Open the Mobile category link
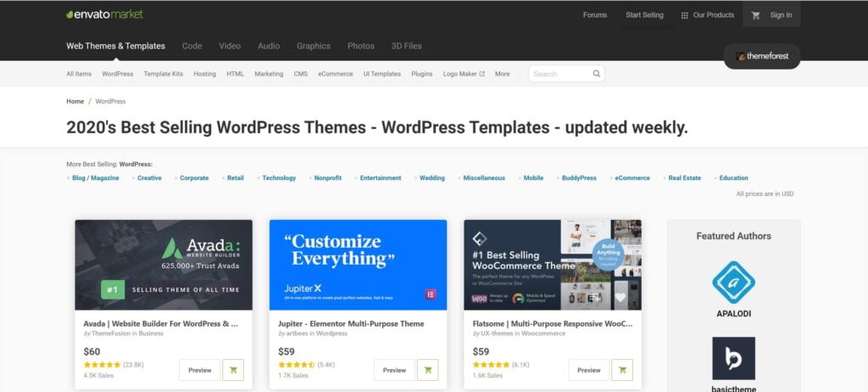868x392 pixels. pyautogui.click(x=534, y=178)
